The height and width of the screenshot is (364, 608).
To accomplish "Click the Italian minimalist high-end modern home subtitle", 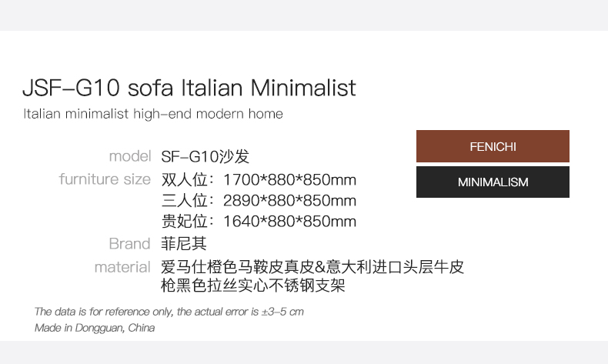I will pyautogui.click(x=153, y=114).
